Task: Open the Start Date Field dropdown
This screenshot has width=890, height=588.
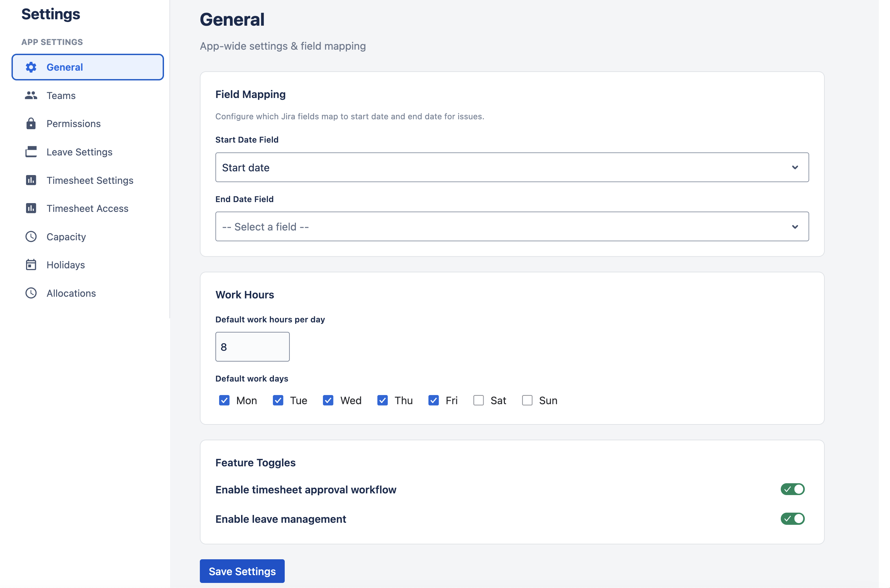Action: [x=512, y=167]
